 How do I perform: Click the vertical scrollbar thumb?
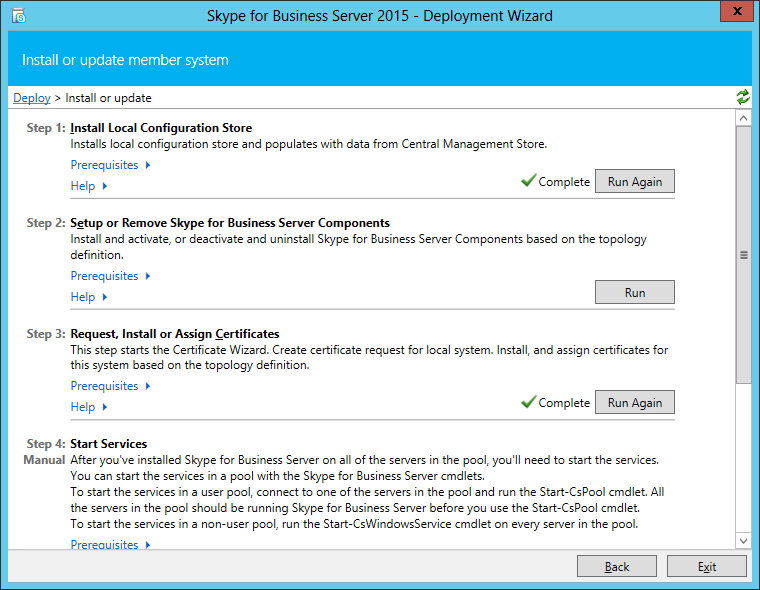tap(743, 255)
